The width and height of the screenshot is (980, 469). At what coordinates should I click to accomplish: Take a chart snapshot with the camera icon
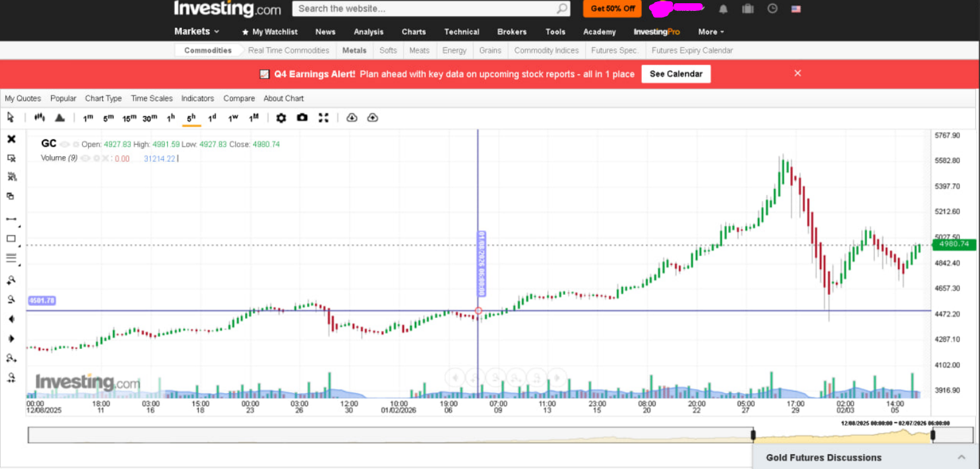[x=302, y=117]
